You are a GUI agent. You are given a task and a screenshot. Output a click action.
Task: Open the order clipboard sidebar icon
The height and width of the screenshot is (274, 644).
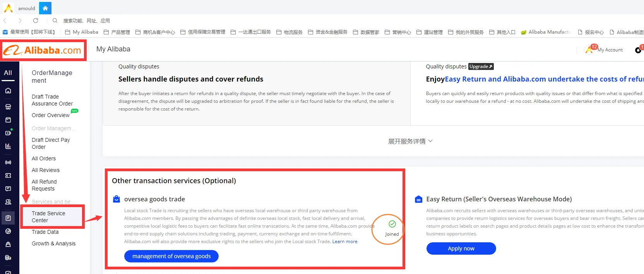8,218
